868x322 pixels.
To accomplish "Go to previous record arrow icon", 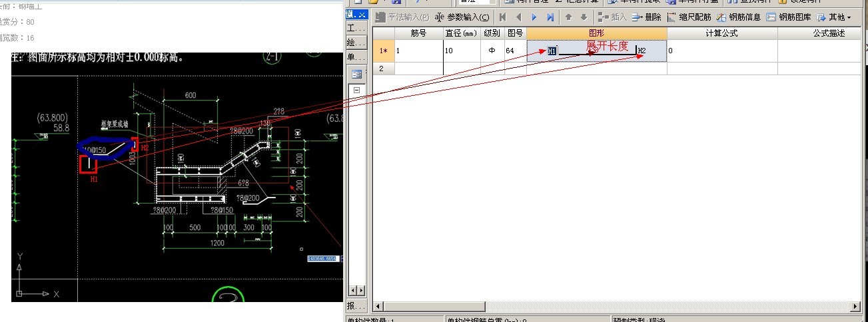I will coord(518,17).
